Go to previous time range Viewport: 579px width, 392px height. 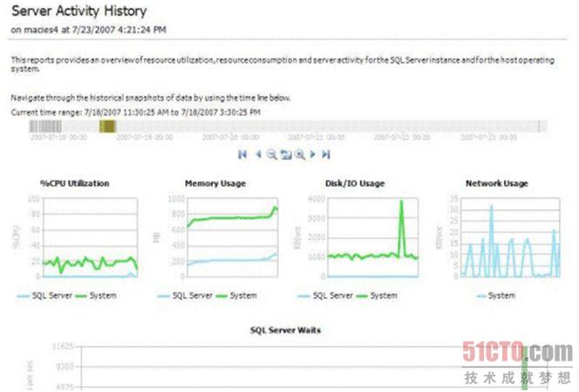pos(257,154)
